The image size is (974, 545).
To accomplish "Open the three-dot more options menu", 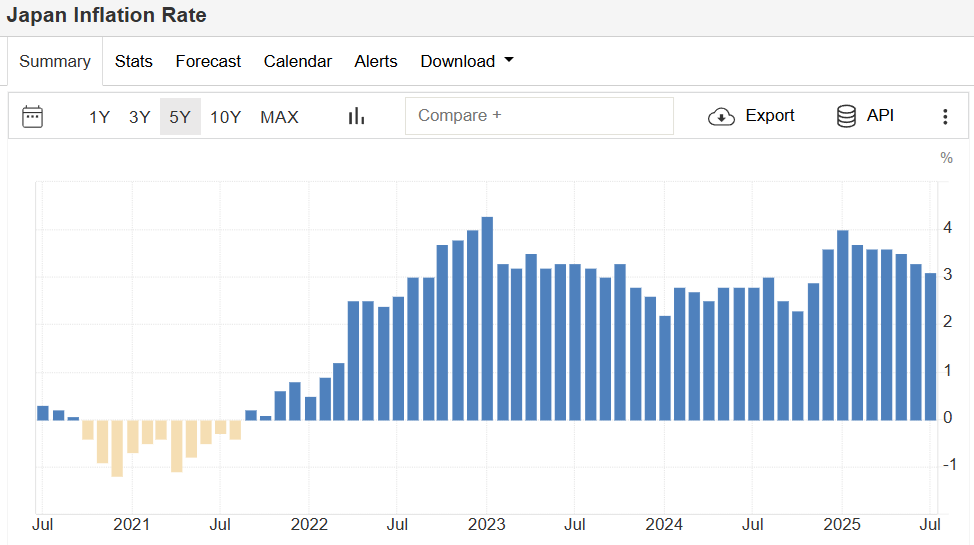I will tap(945, 117).
